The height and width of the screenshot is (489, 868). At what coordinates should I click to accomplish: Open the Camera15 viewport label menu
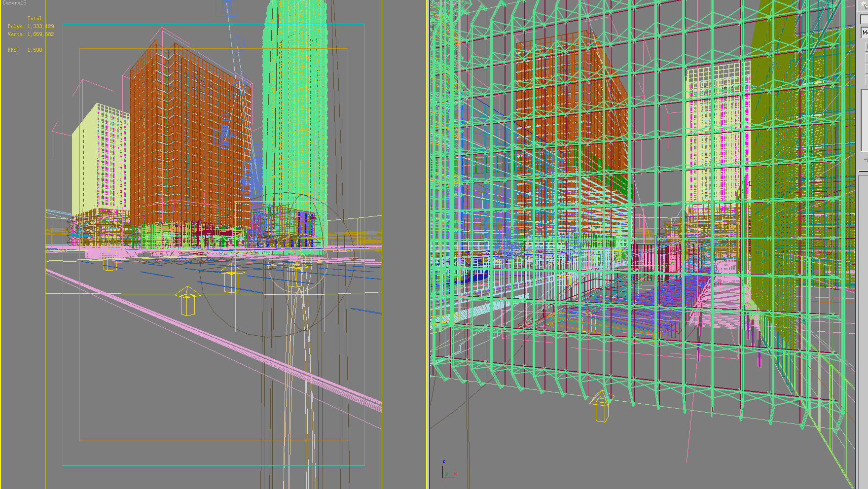tap(14, 3)
